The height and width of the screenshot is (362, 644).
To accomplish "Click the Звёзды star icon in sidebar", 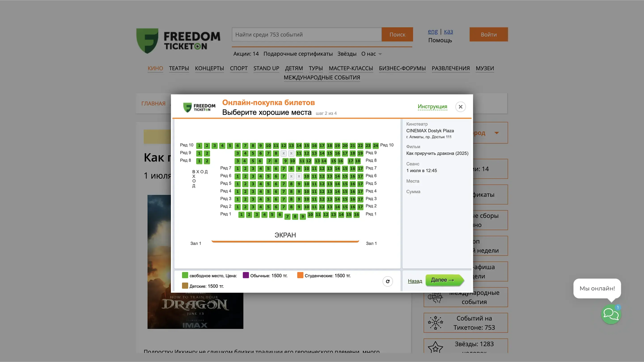I will point(435,347).
